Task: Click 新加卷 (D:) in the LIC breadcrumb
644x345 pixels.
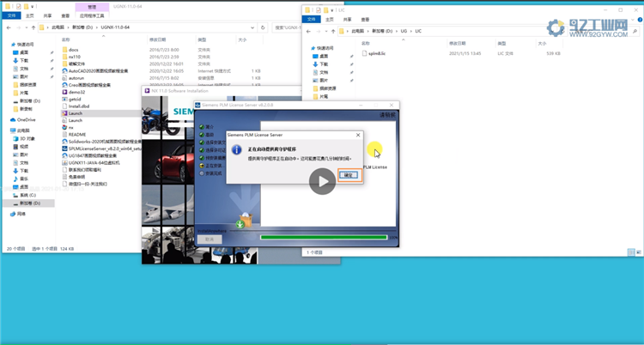Action: [382, 31]
